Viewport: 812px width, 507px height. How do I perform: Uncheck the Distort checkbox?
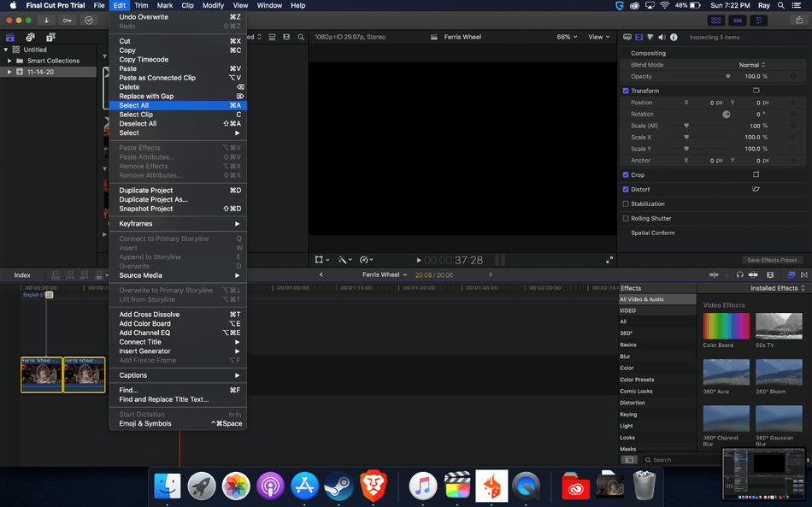(626, 189)
